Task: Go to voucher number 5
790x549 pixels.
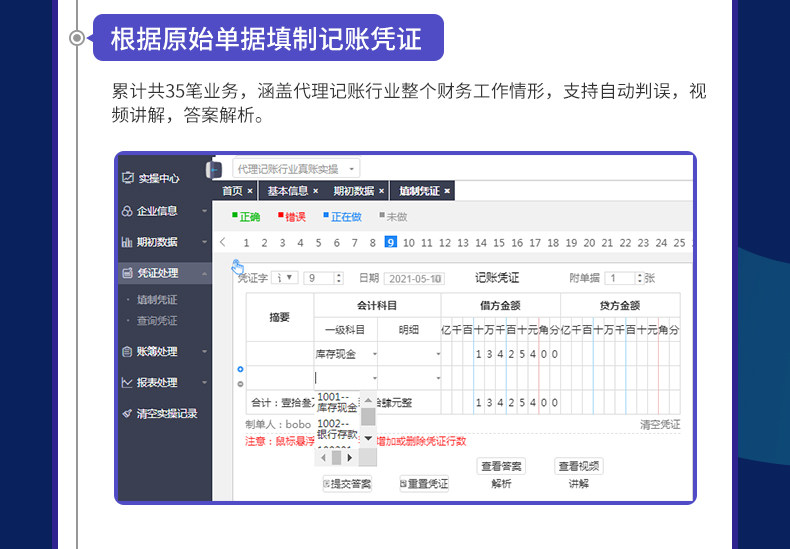Action: (x=318, y=243)
